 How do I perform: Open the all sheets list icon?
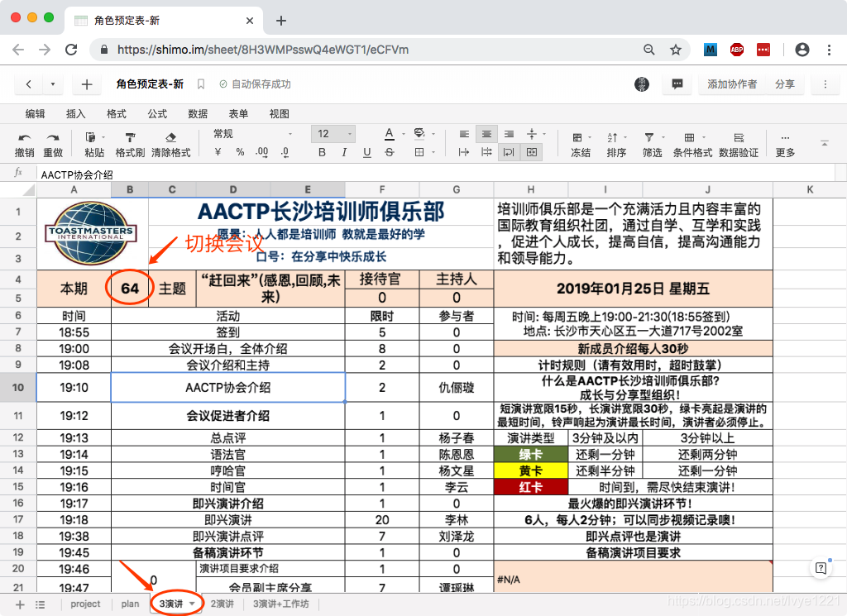(40, 604)
